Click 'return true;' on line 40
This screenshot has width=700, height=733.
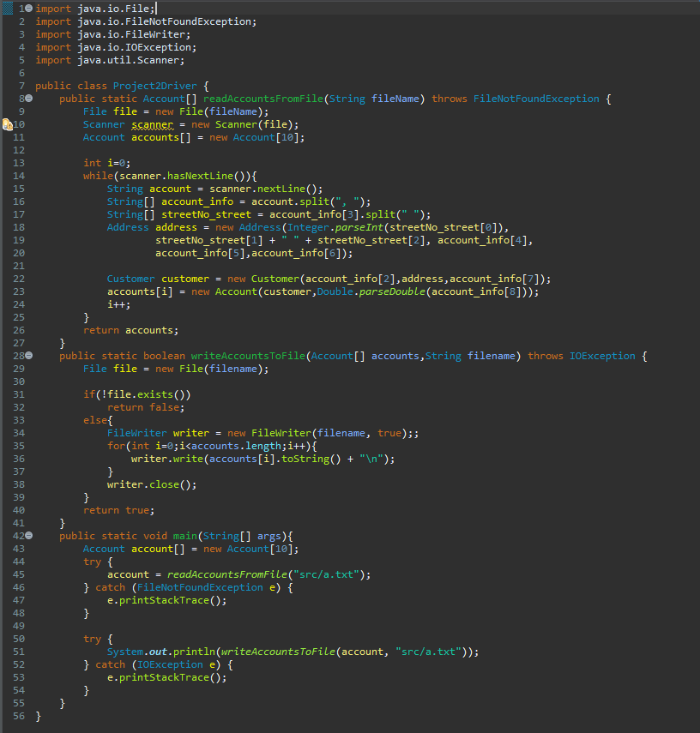click(119, 510)
